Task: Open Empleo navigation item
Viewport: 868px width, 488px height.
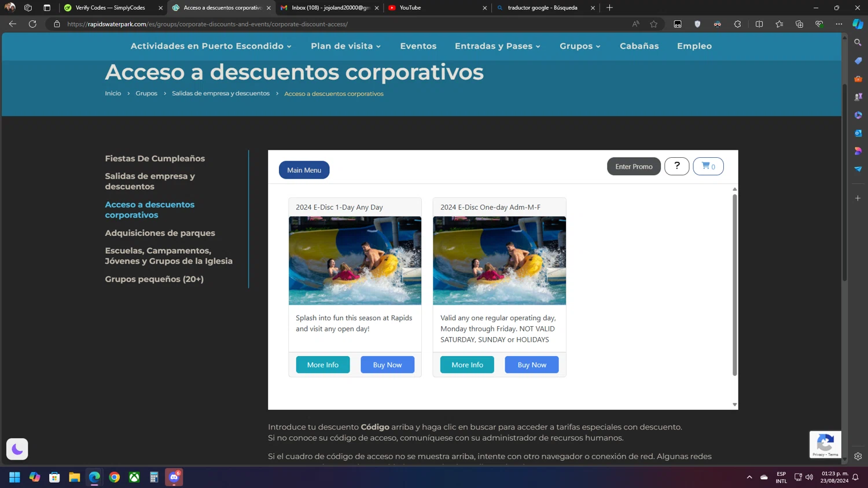Action: 694,46
